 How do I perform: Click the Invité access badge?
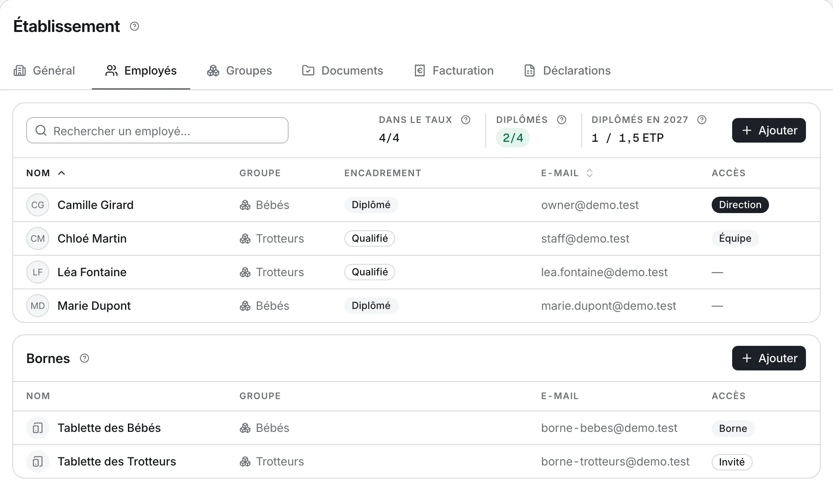click(x=732, y=462)
